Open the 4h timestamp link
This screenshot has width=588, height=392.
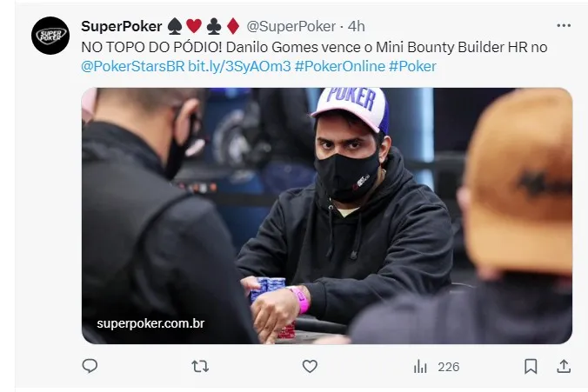(x=357, y=26)
